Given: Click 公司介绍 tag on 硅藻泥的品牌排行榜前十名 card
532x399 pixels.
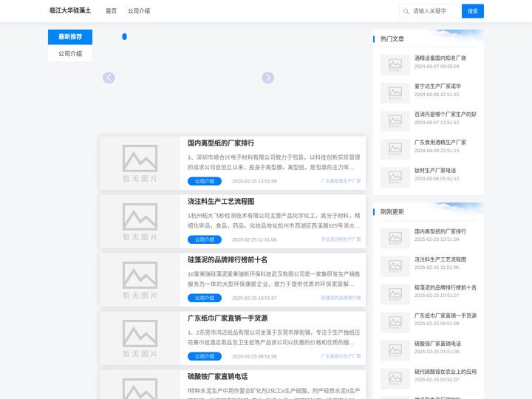Looking at the screenshot, I should (x=205, y=298).
